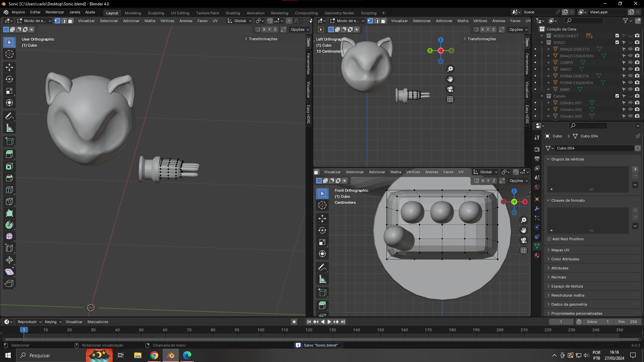Enable the Add Rest Position checkbox
Image resolution: width=644 pixels, height=362 pixels.
[x=549, y=239]
